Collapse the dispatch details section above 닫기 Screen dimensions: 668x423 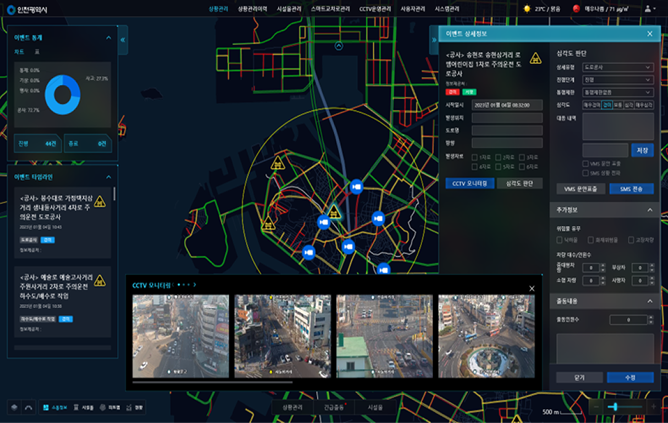tap(650, 301)
